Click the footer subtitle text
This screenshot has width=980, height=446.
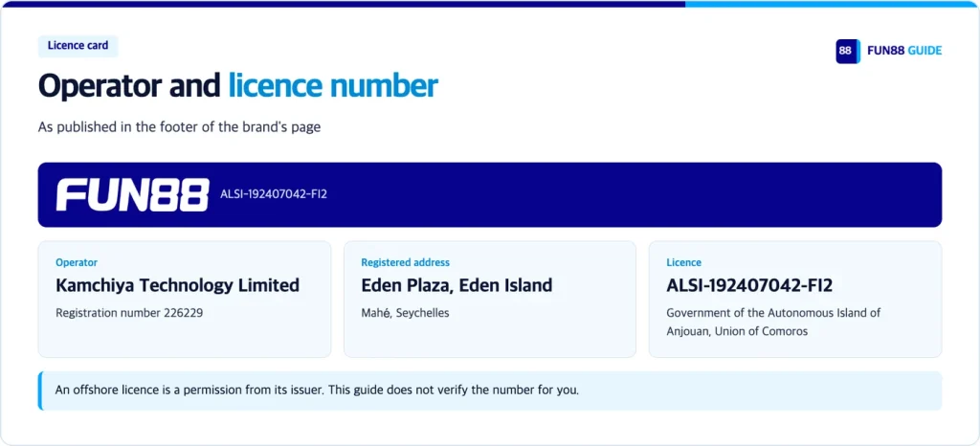[x=179, y=126]
